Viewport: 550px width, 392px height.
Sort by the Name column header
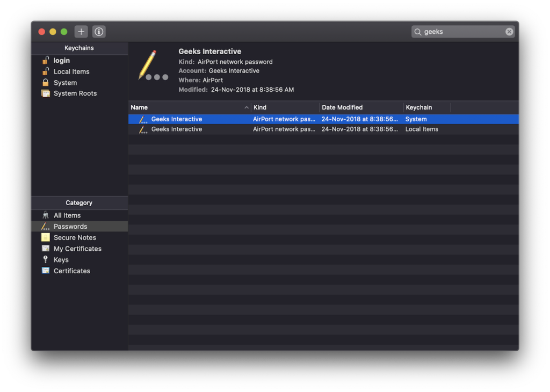click(139, 107)
